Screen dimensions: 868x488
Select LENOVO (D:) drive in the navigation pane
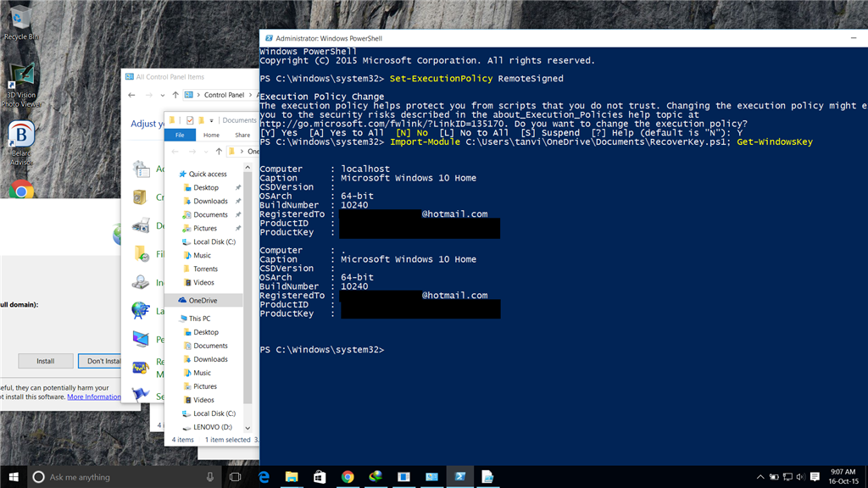[x=213, y=427]
